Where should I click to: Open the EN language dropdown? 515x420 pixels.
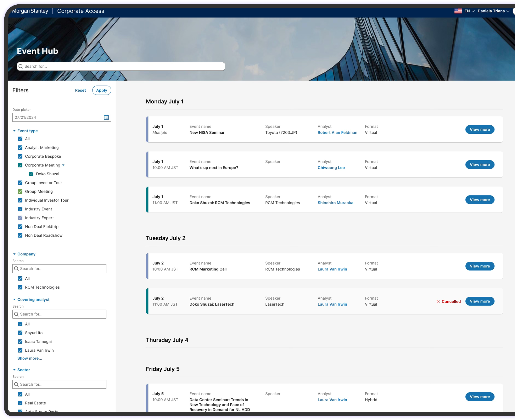469,11
